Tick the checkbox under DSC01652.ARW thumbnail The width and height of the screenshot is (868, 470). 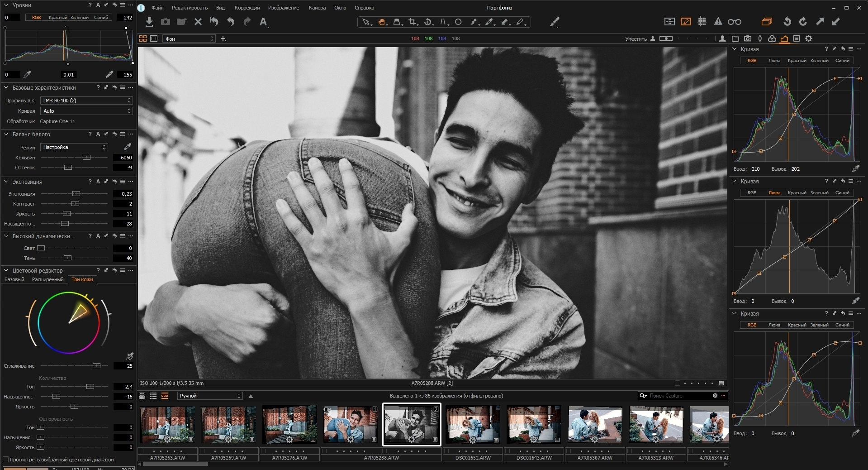pyautogui.click(x=447, y=451)
